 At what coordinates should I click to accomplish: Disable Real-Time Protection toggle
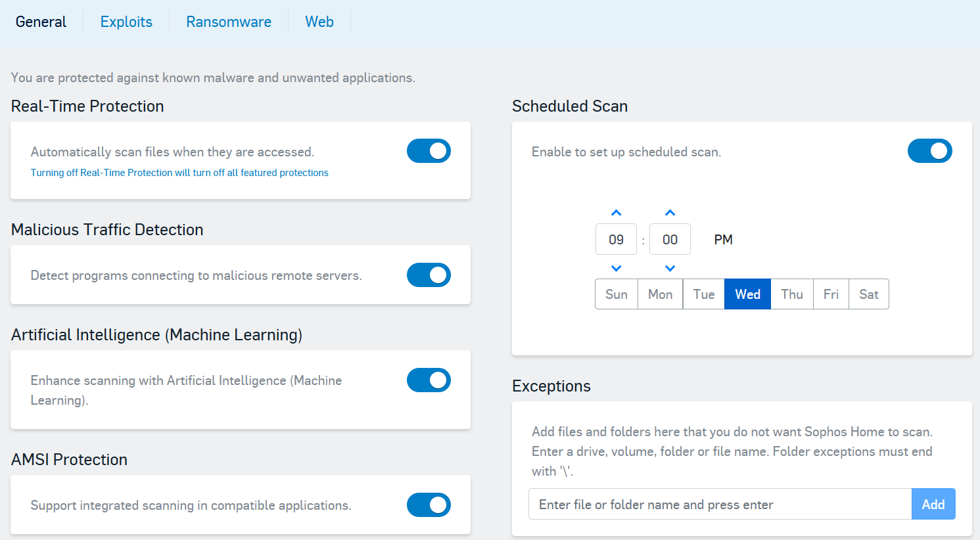pyautogui.click(x=429, y=151)
